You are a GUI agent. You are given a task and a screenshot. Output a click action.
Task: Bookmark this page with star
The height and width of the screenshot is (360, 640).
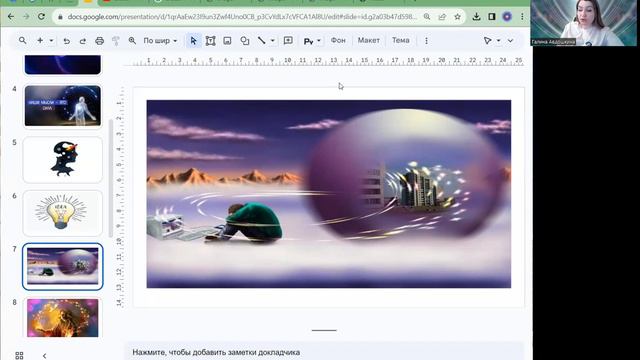pos(457,17)
